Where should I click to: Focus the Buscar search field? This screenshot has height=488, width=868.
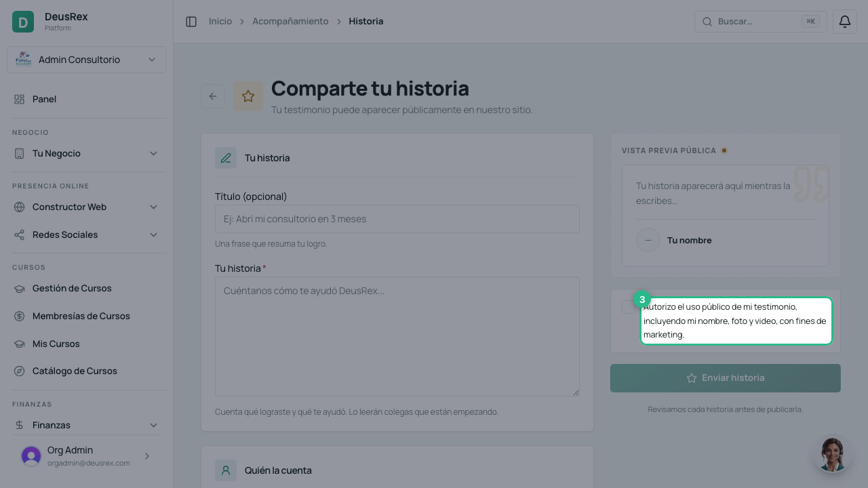(x=761, y=22)
